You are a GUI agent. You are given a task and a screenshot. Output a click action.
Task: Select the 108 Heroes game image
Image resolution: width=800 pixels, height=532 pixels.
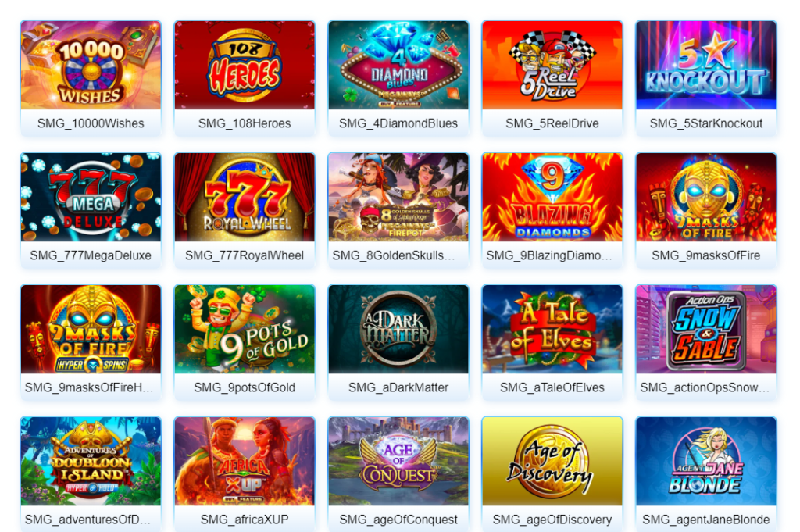[245, 66]
